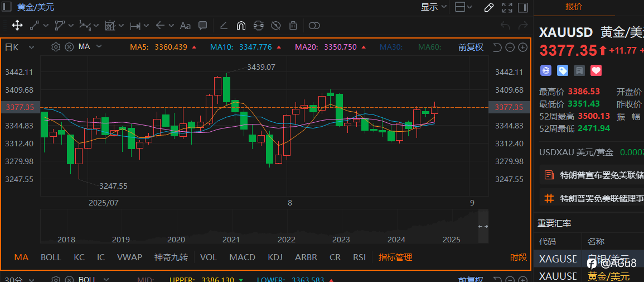This screenshot has height=282, width=644.
Task: Open the chart layout split dropdown
Action: 464,7
